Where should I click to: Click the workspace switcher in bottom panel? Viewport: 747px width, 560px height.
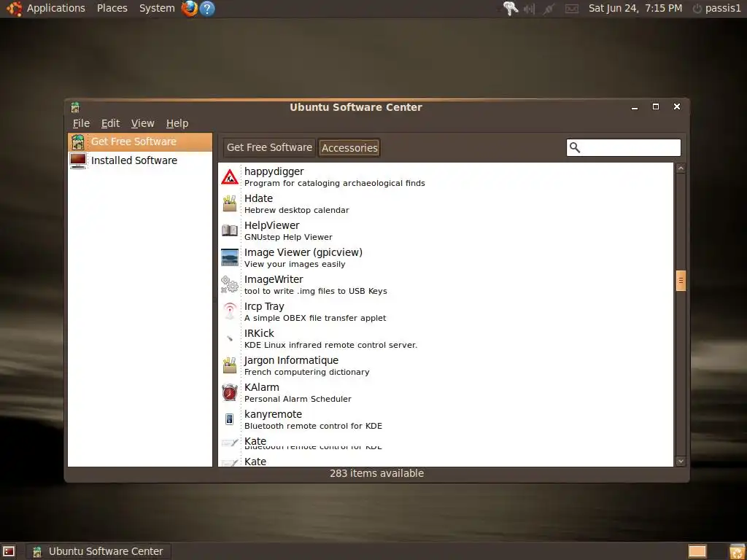(697, 551)
